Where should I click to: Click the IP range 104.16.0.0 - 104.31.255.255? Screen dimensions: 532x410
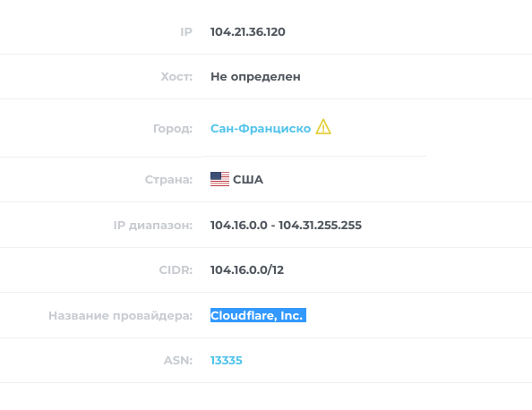click(286, 226)
